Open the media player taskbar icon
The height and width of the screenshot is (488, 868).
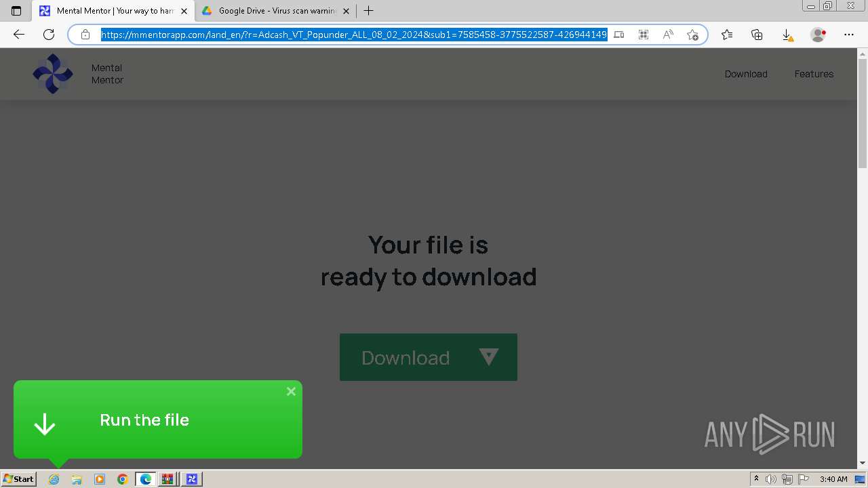pos(100,479)
